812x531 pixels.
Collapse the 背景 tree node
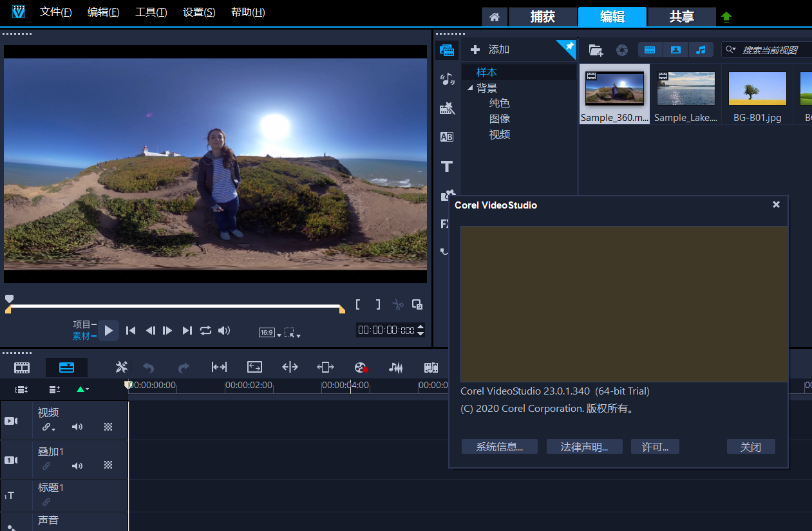tap(469, 88)
